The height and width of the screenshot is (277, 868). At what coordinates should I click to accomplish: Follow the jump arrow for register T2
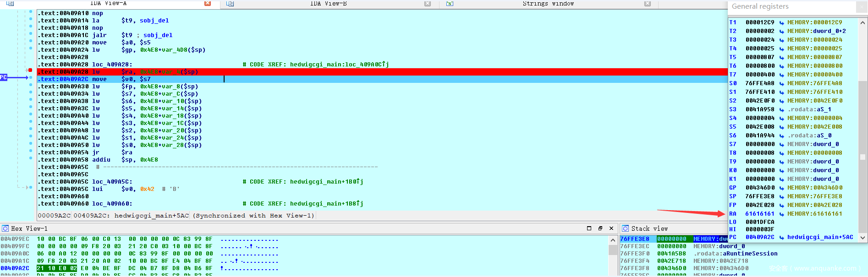point(782,31)
